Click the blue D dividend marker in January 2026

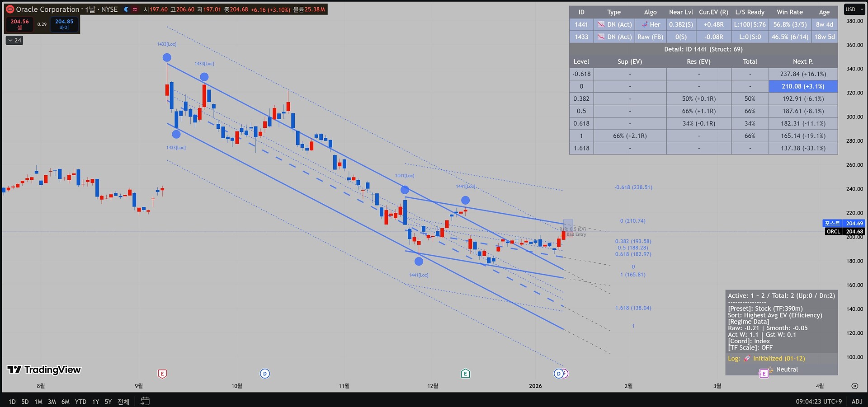coord(559,374)
